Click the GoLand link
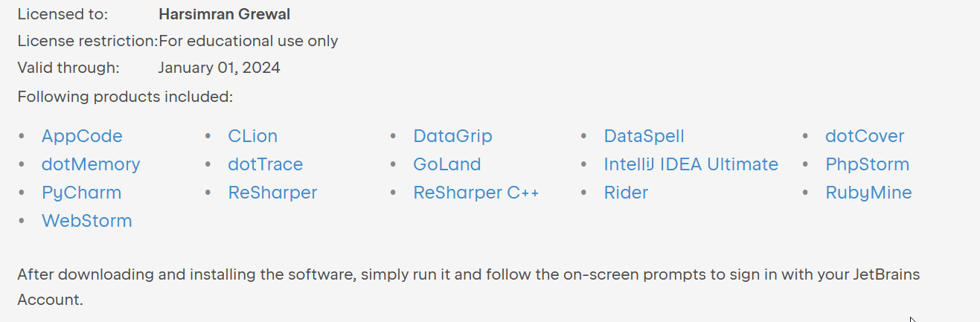Viewport: 980px width, 322px height. [x=446, y=164]
